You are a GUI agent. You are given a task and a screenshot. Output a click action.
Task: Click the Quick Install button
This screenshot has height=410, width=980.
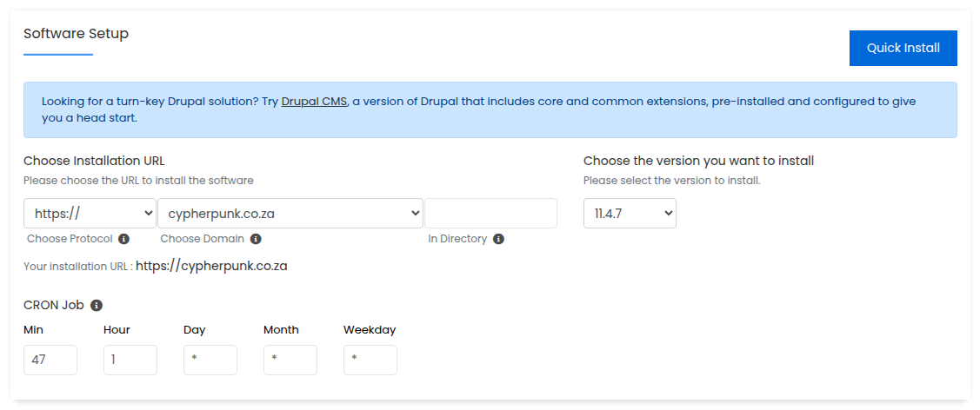click(903, 48)
